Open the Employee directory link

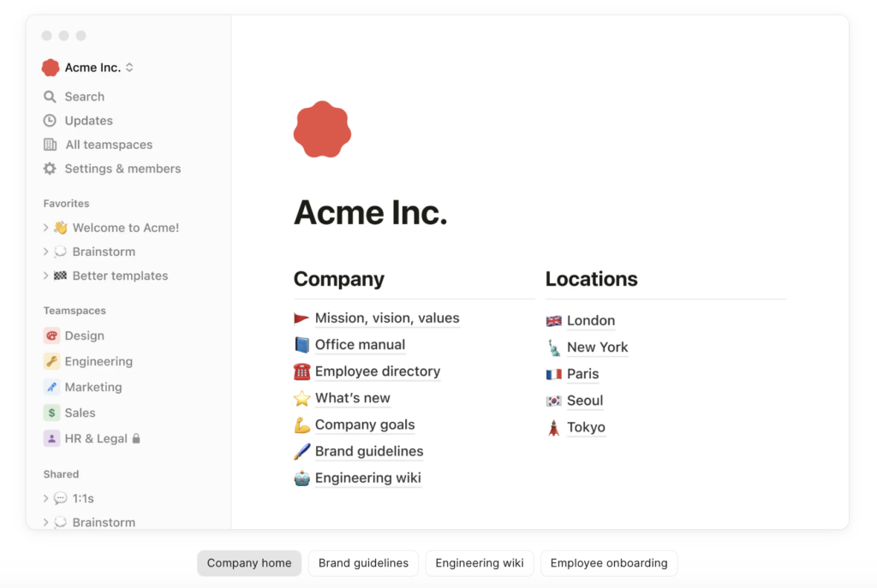pos(378,371)
